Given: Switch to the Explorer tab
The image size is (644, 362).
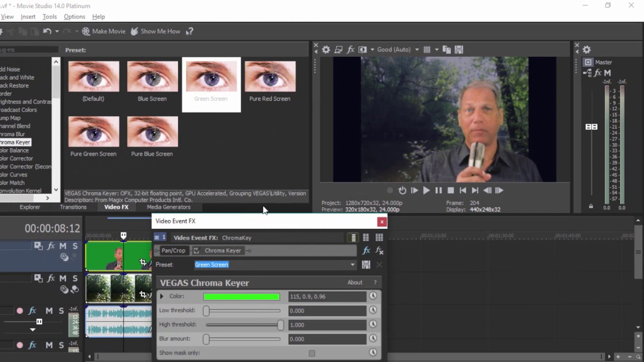Looking at the screenshot, I should point(30,207).
